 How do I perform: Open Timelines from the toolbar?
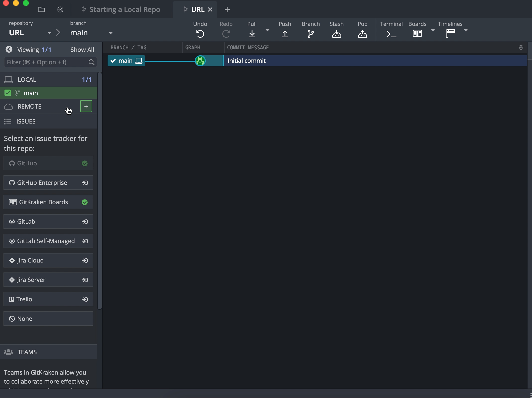click(450, 33)
